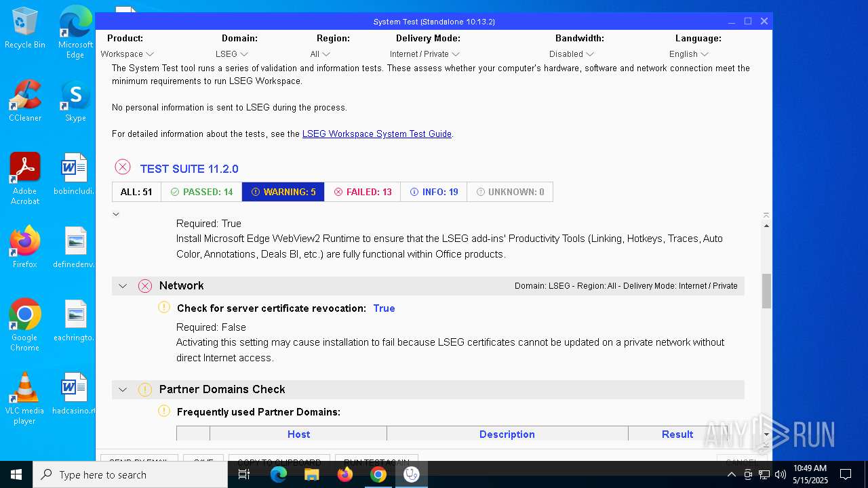Open the Bandwidth dropdown set to Disabled
This screenshot has height=488, width=868.
click(x=571, y=54)
